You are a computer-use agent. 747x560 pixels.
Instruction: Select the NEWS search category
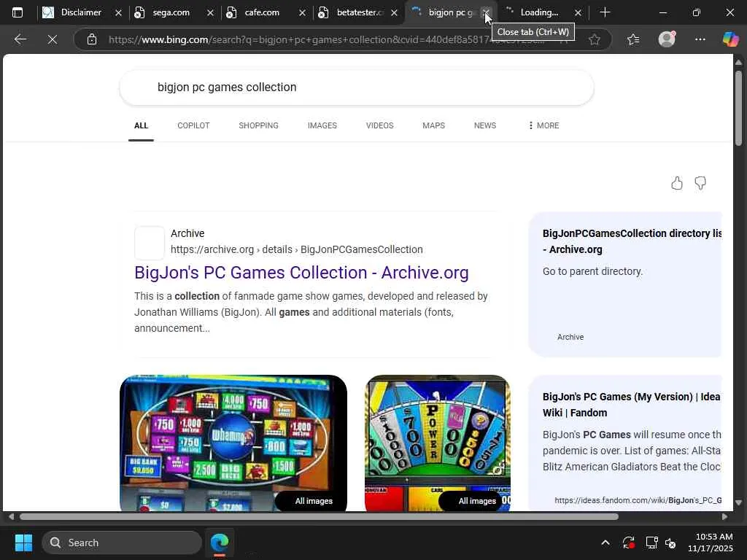click(485, 125)
